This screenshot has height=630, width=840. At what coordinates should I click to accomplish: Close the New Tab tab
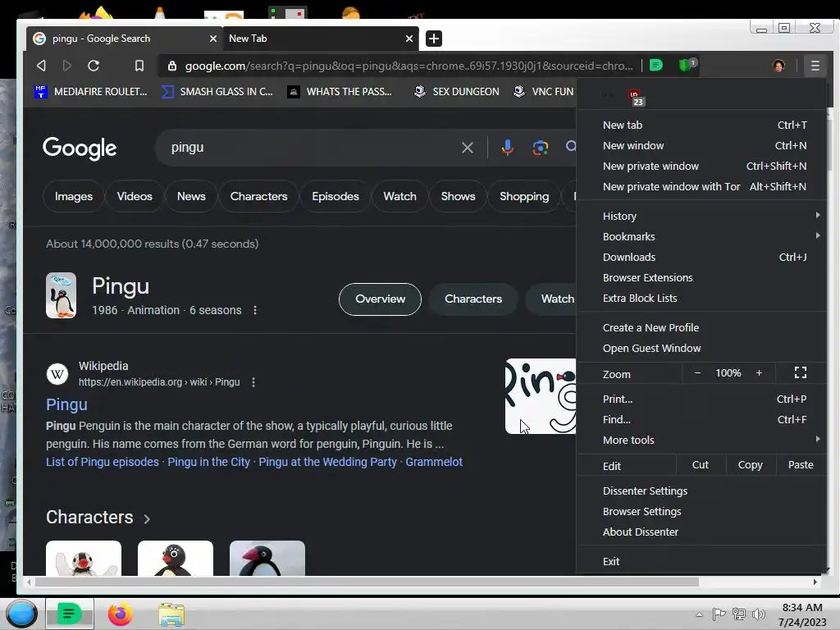tap(409, 39)
